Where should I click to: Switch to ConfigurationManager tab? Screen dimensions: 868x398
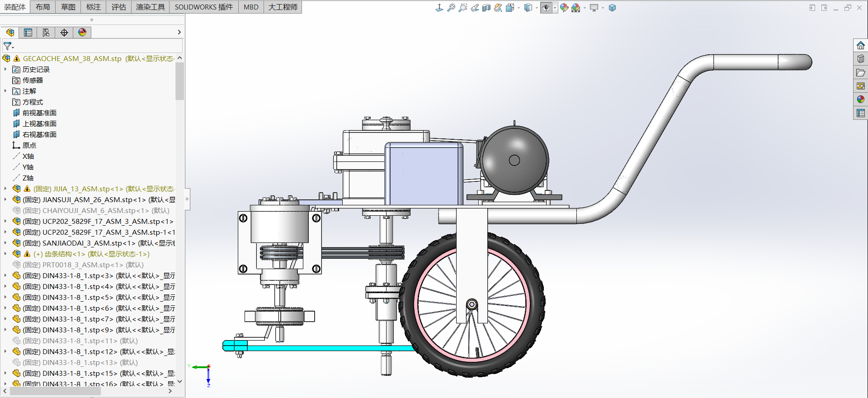[x=46, y=33]
